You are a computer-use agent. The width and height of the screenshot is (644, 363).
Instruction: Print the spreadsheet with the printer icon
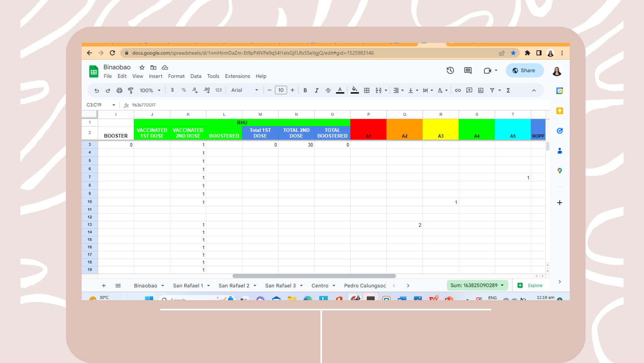point(119,90)
